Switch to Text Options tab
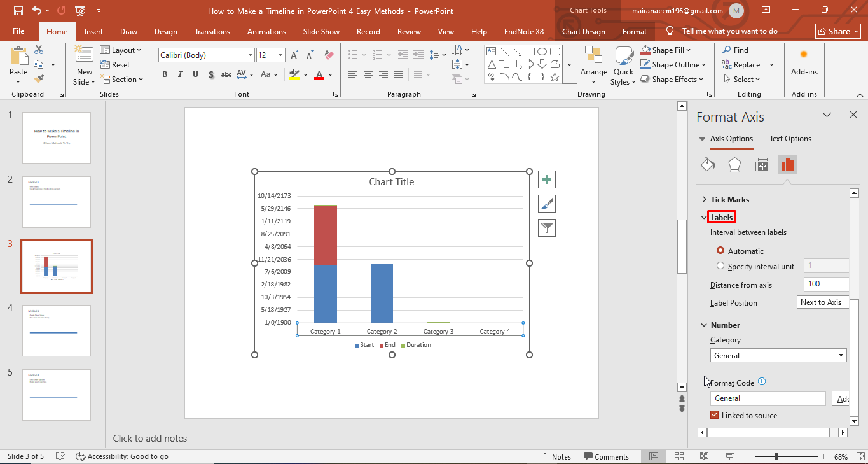Screen dimensions: 868x464 pyautogui.click(x=790, y=139)
